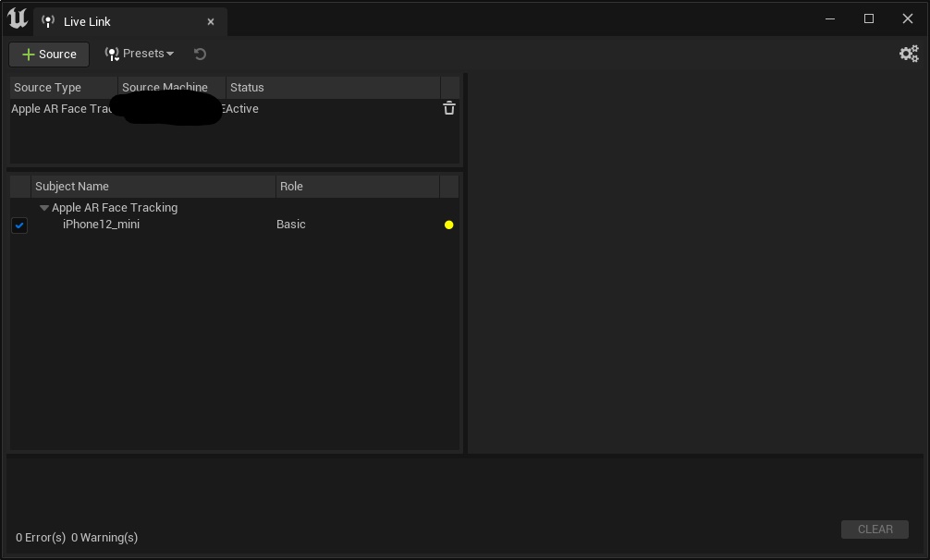Delete the Apple AR Face Tracking source
Image resolution: width=930 pixels, height=560 pixels.
(x=449, y=108)
